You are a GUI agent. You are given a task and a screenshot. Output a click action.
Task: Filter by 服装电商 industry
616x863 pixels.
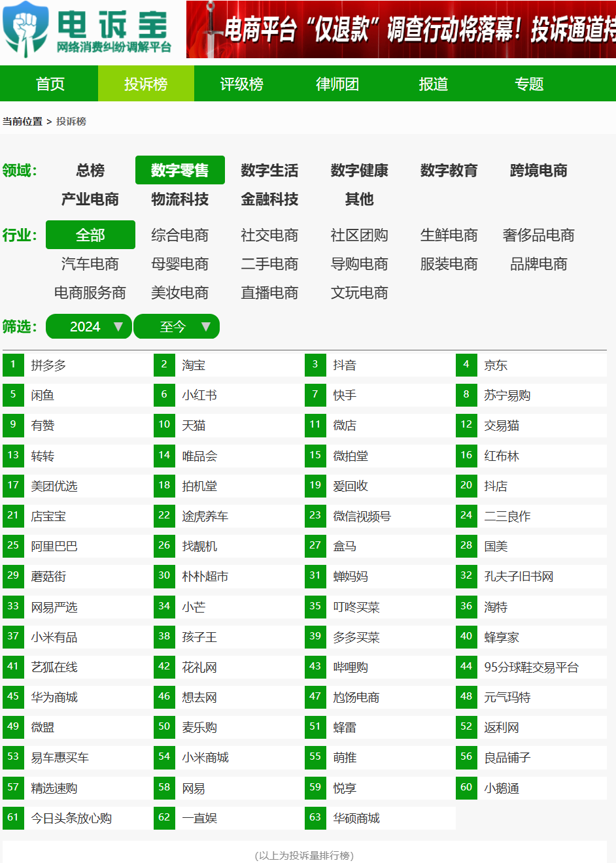449,263
